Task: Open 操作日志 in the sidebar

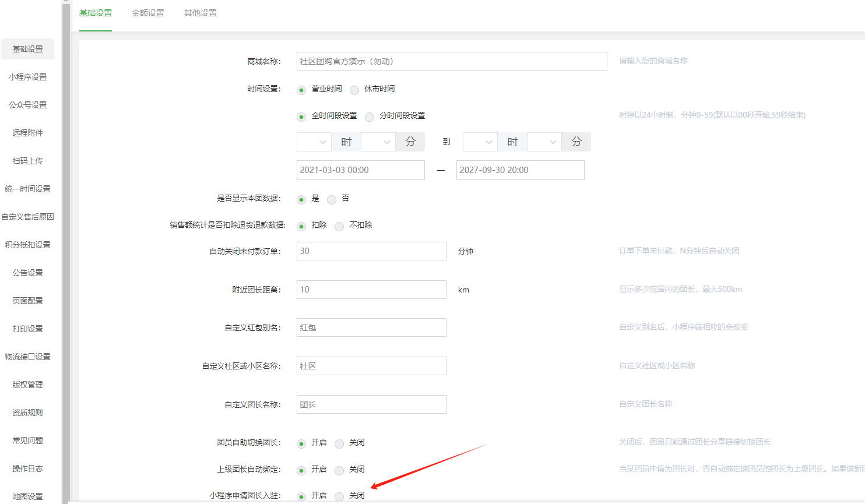Action: point(27,468)
